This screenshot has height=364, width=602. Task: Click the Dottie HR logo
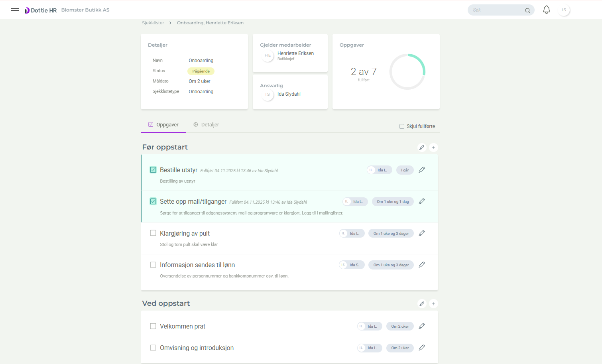tap(40, 10)
